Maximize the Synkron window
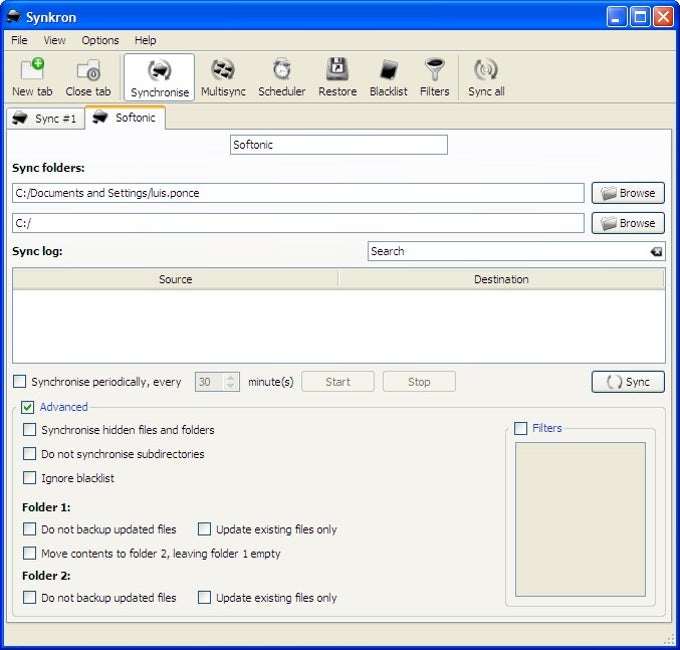 pos(640,17)
